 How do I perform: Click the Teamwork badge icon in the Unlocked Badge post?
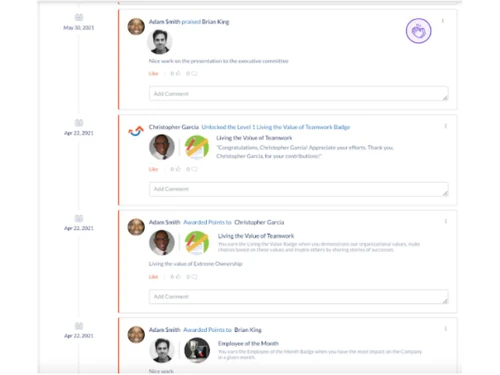(197, 147)
